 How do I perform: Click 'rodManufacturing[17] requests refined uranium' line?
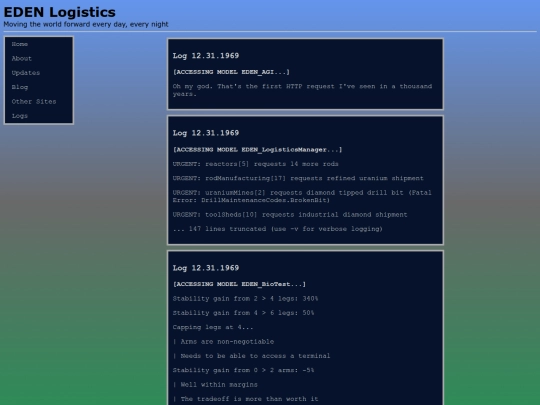pyautogui.click(x=298, y=178)
